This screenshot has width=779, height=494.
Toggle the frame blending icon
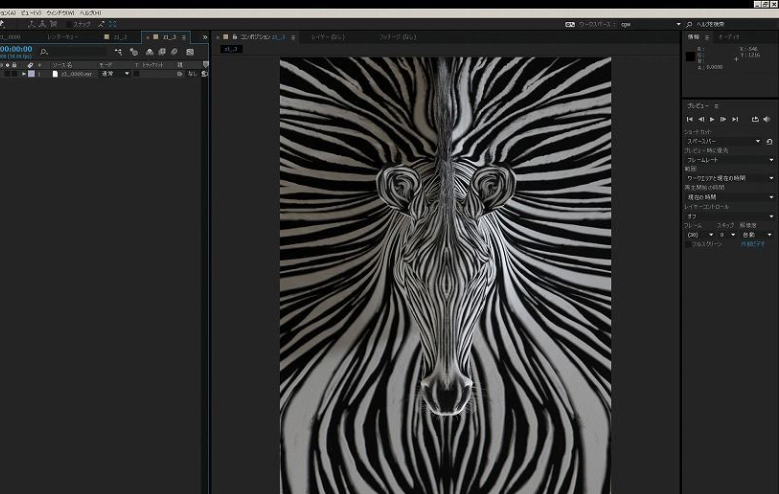pos(161,52)
